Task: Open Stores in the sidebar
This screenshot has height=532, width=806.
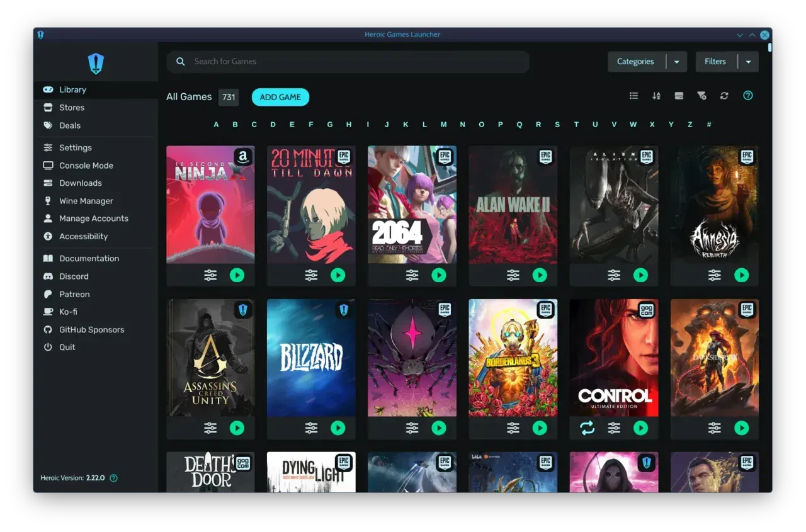Action: 96,108
